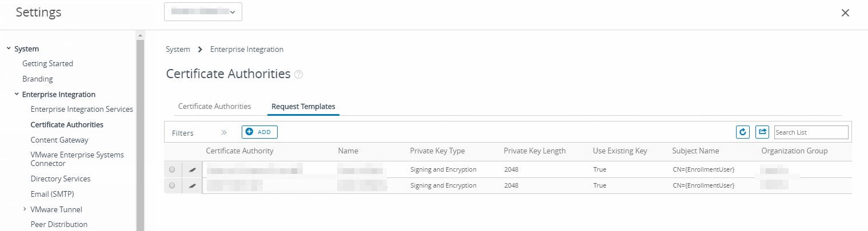Expand the VMware Tunnel tree node
Viewport: 868px width, 231px height.
coord(25,209)
